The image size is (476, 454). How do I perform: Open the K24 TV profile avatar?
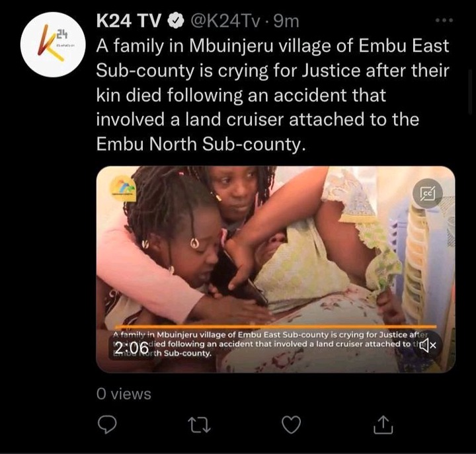pos(53,45)
